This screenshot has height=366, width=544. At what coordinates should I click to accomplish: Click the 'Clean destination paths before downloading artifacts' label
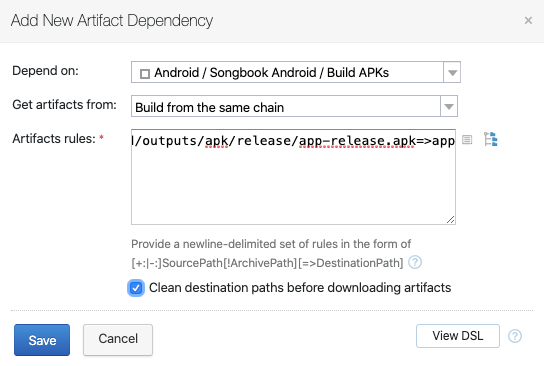(x=300, y=288)
